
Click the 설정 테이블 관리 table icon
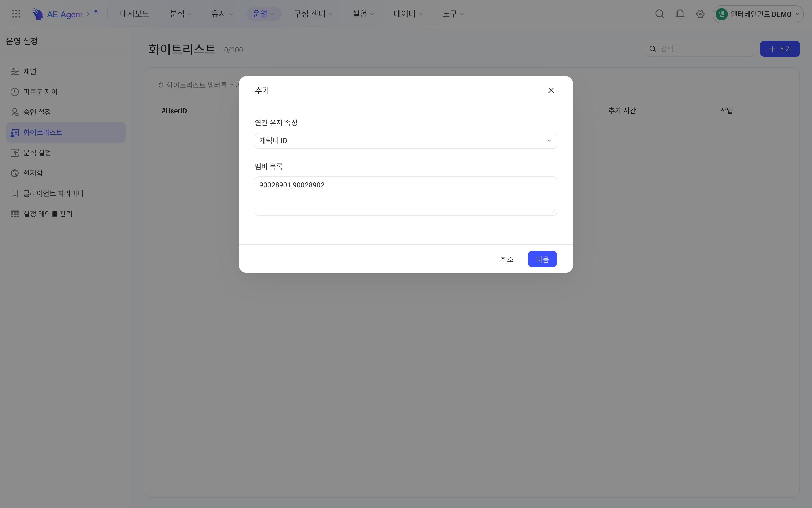pyautogui.click(x=14, y=214)
